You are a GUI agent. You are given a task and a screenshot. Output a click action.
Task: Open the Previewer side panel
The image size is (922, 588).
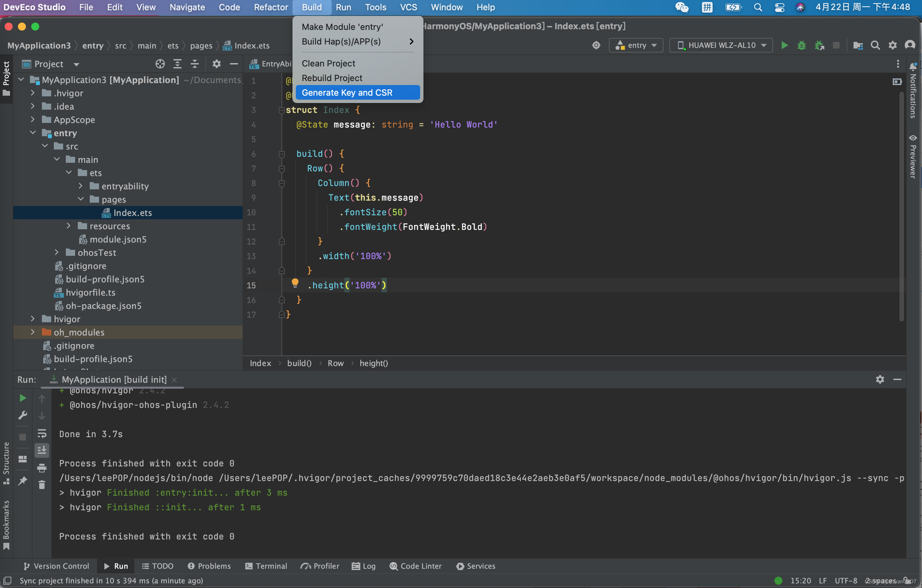[x=913, y=156]
